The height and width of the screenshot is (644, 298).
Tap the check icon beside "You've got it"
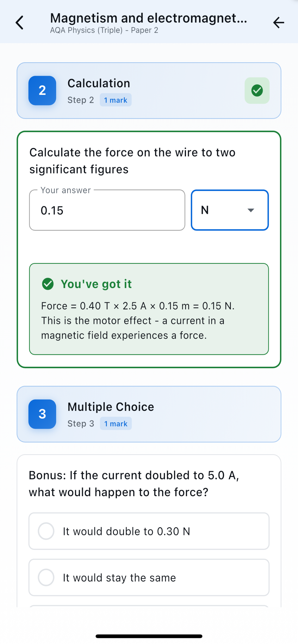click(48, 284)
